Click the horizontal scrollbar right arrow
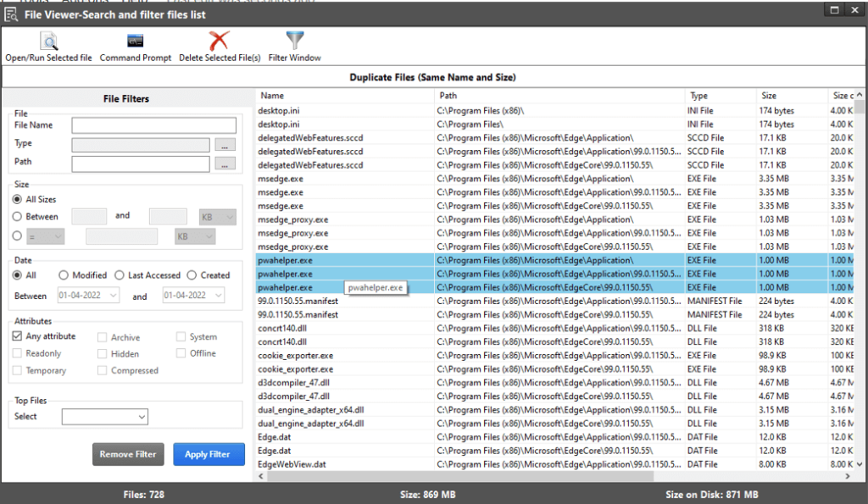Image resolution: width=868 pixels, height=504 pixels. (848, 476)
